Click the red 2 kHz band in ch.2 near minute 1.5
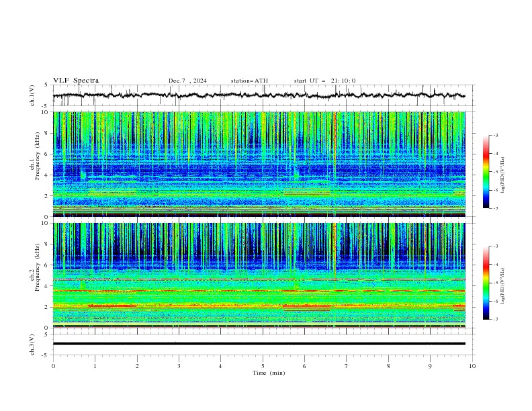 click(x=112, y=306)
